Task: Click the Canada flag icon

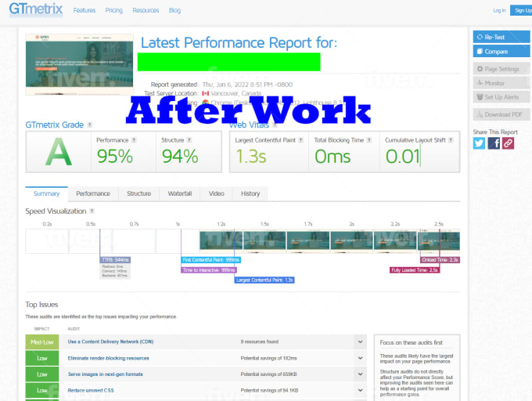Action: [x=205, y=93]
